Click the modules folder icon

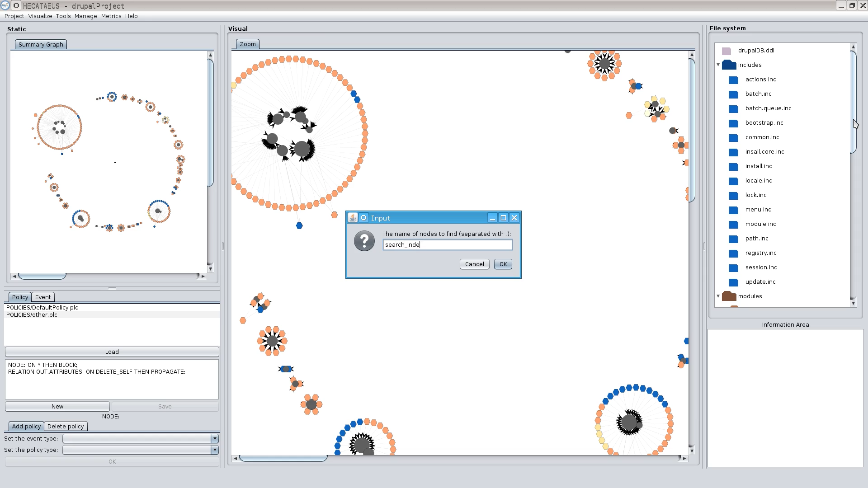point(729,296)
